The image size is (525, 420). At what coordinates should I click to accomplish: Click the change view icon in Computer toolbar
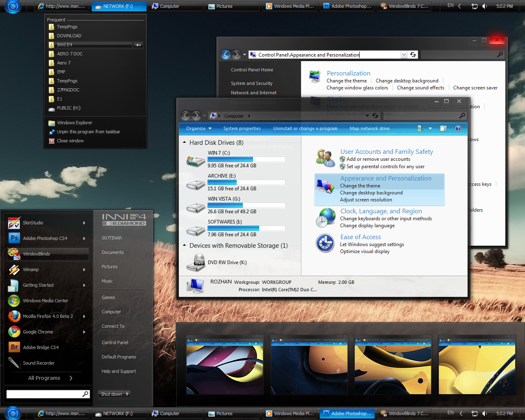point(419,128)
